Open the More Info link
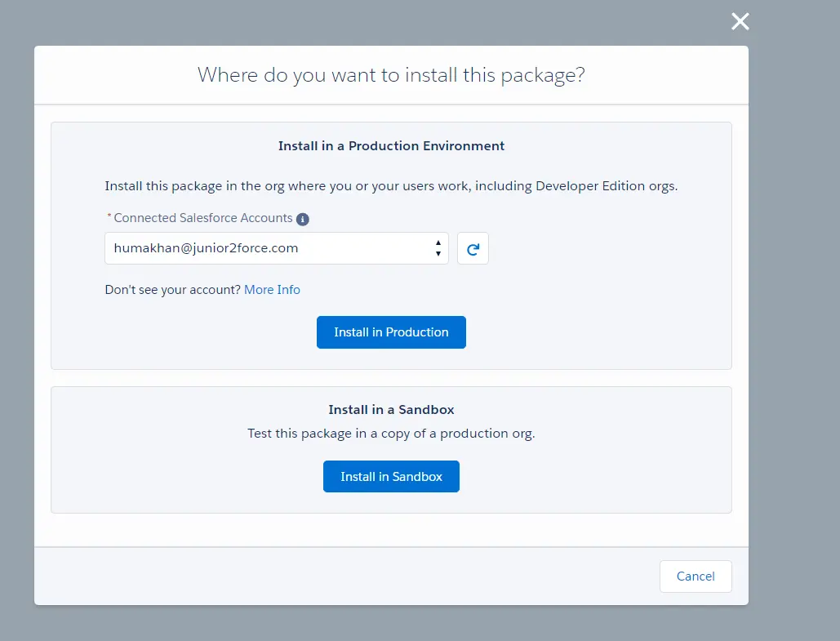 (x=272, y=290)
